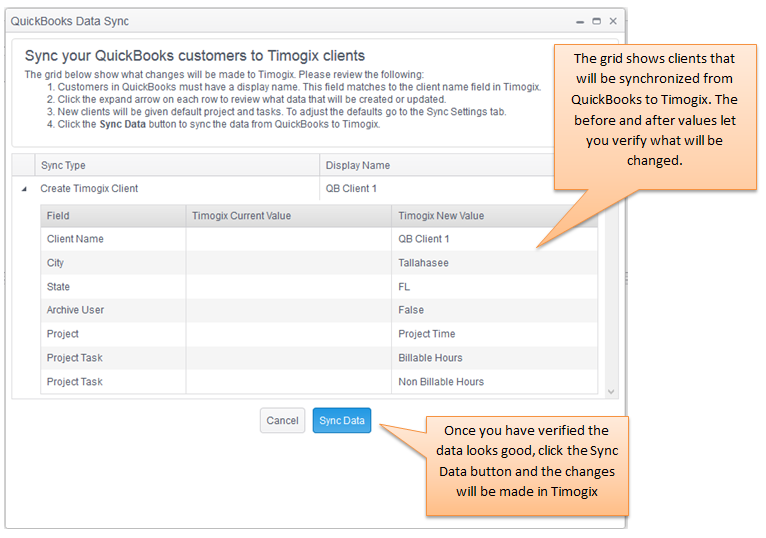Select the 'Tallahasee' value

click(x=494, y=263)
